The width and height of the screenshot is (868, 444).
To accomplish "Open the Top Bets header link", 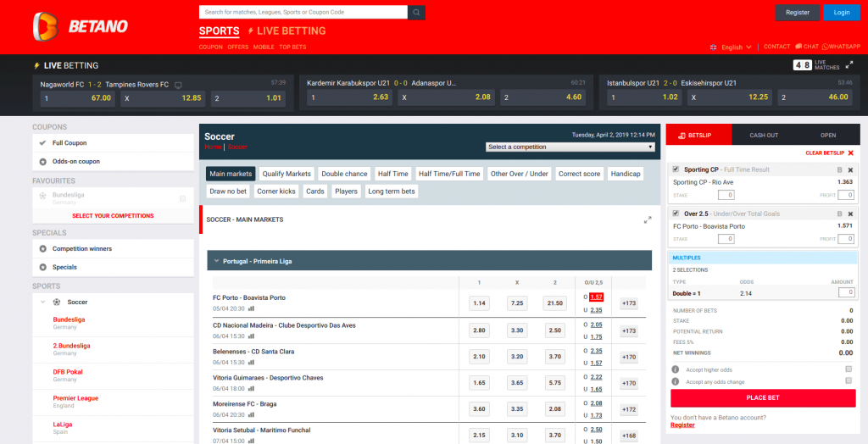I will 292,47.
